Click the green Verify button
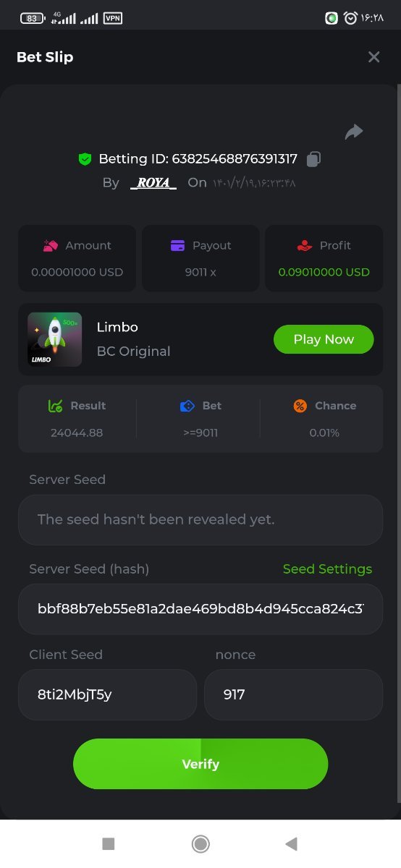This screenshot has height=868, width=401. click(x=200, y=764)
